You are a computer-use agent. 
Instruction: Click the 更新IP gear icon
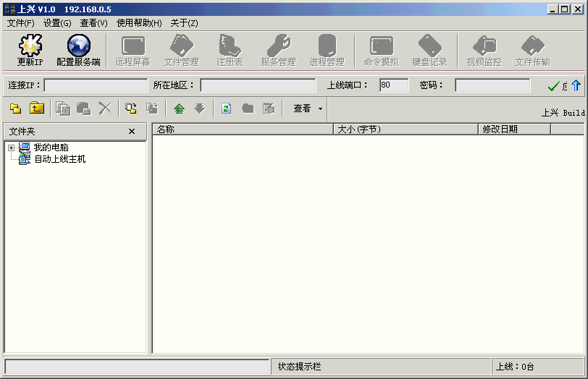(x=30, y=49)
